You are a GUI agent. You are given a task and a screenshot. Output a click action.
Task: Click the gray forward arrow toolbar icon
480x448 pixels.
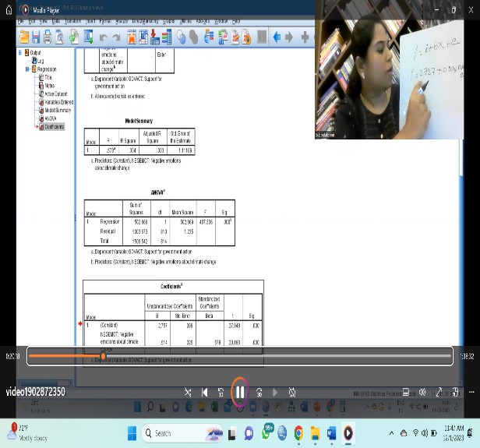[288, 37]
